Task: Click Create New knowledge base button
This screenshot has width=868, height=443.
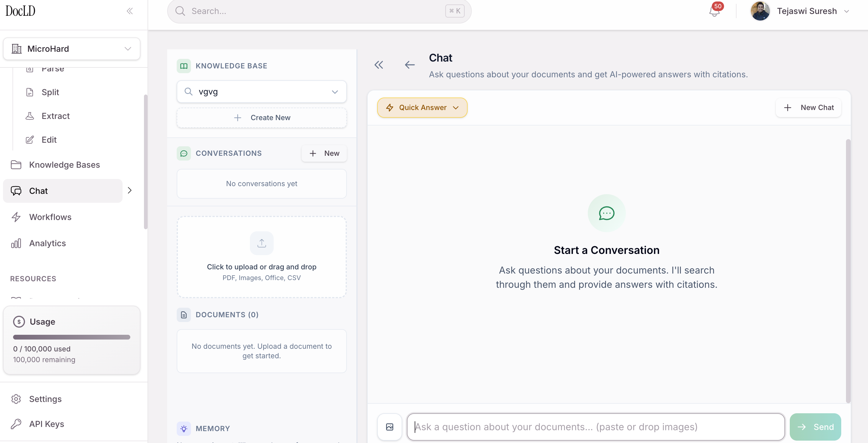Action: click(261, 117)
